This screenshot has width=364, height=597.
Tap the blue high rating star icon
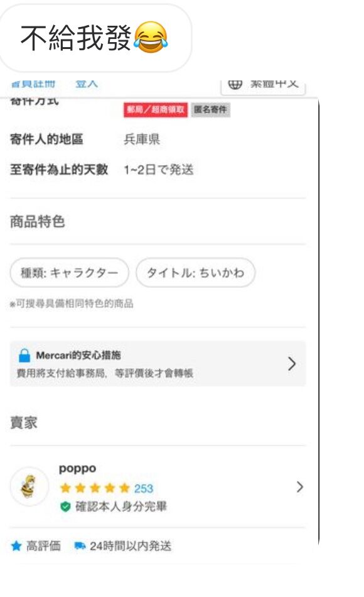[x=16, y=546]
